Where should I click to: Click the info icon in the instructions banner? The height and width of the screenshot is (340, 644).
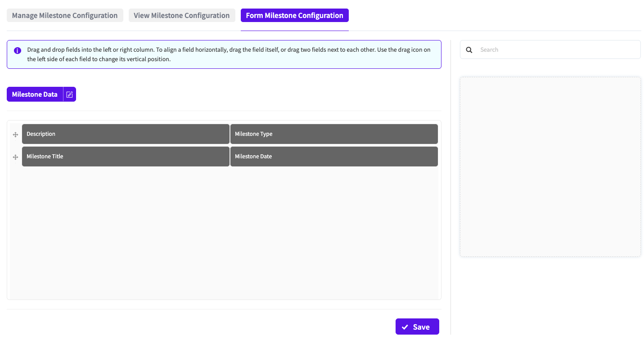pos(18,50)
